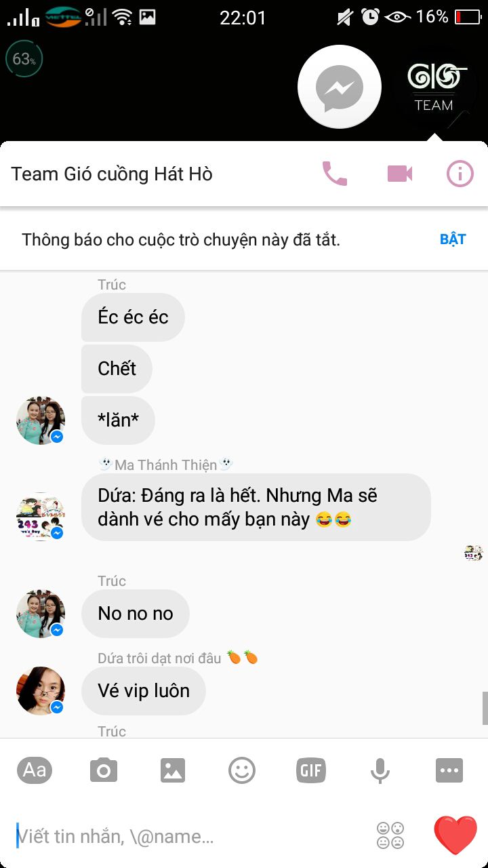Turn notifications on with BẬT
488x868 pixels.
coord(453,239)
